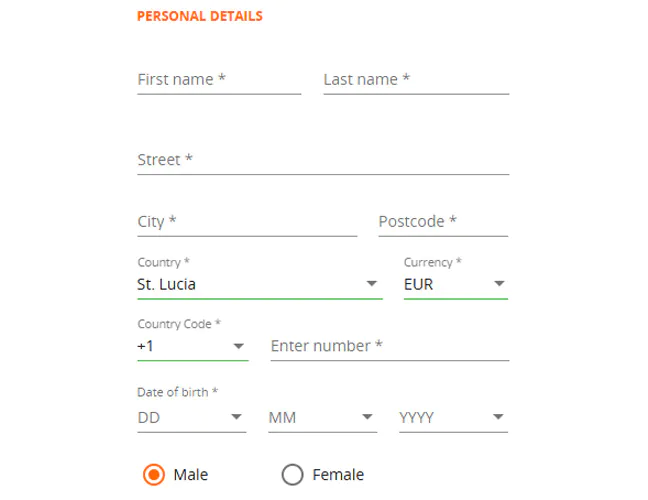Select the Male radio button
This screenshot has height=500, width=648.
[153, 475]
